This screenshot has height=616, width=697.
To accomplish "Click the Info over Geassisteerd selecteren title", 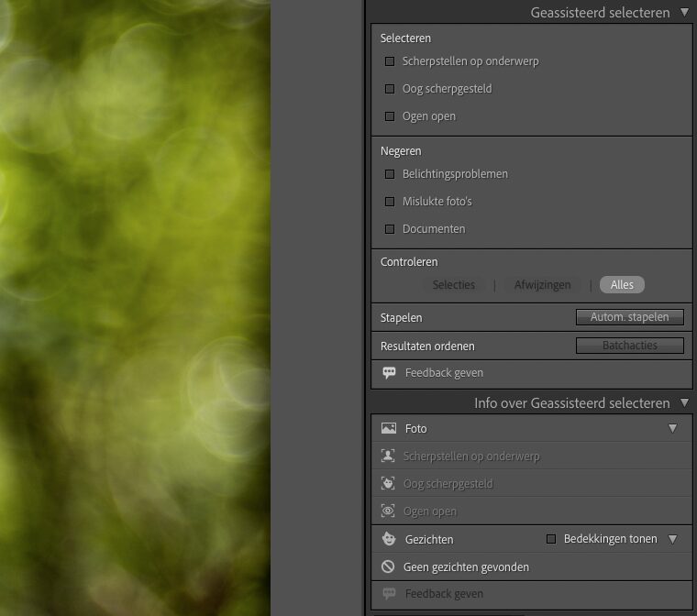I will pos(571,403).
